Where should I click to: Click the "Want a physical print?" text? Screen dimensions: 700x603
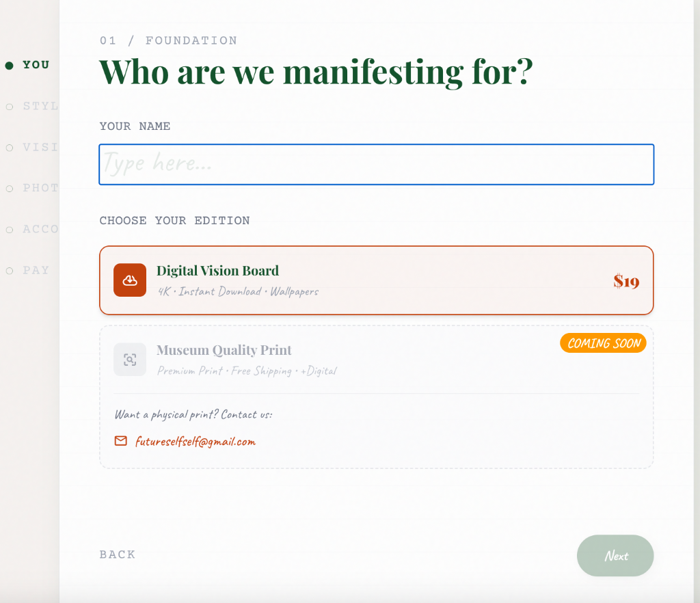193,414
